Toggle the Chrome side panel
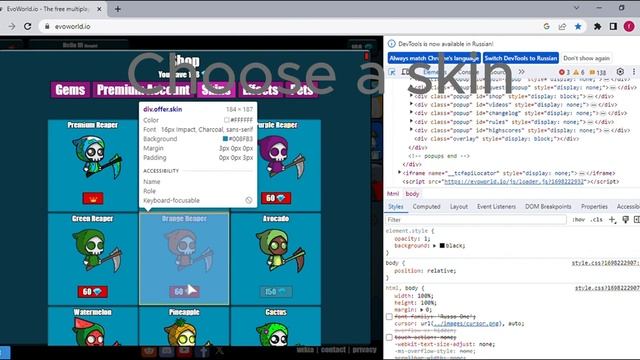The image size is (640, 360). (613, 27)
